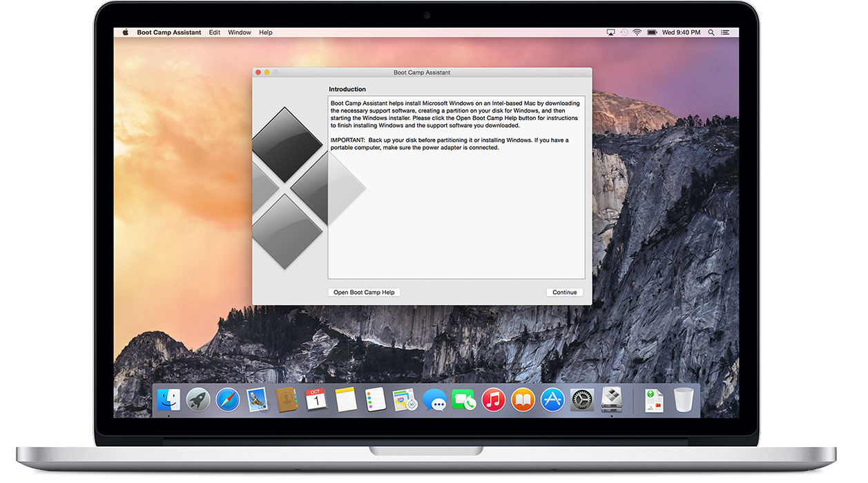Open Notes yellow notepad in dock
868x483 pixels.
click(345, 400)
